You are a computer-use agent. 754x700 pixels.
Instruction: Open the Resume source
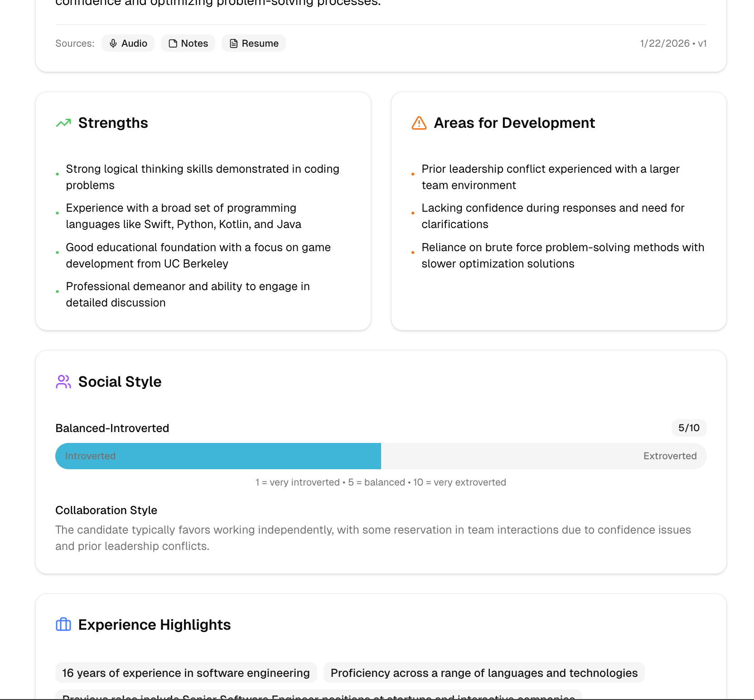click(x=254, y=44)
